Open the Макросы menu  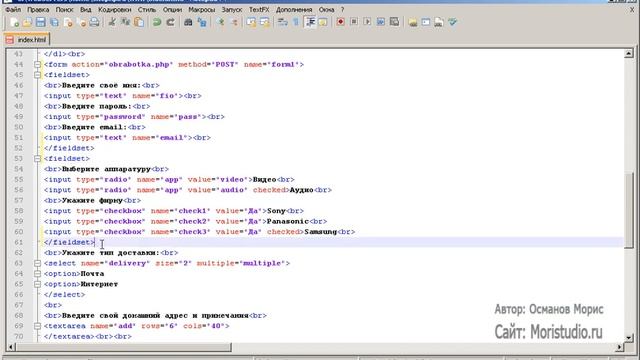point(202,9)
